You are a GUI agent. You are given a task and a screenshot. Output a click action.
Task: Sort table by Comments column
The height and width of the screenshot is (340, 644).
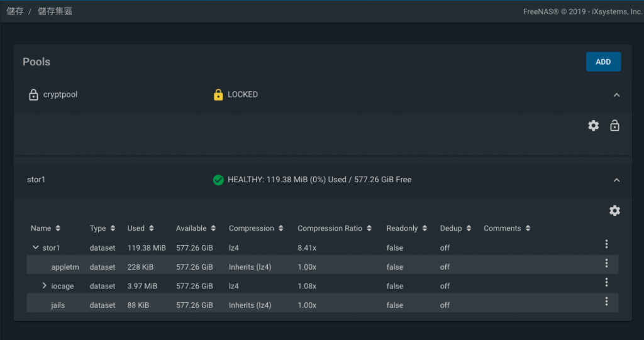click(x=507, y=228)
